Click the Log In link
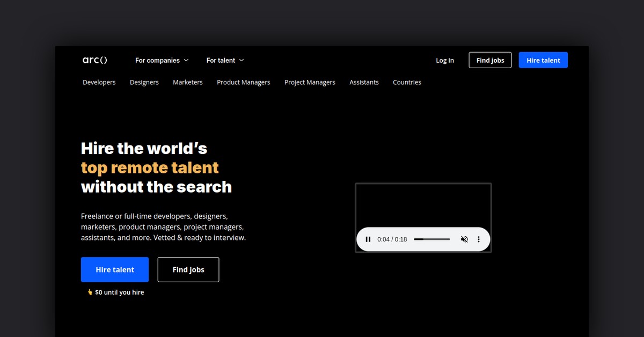Image resolution: width=644 pixels, height=337 pixels. (x=444, y=60)
